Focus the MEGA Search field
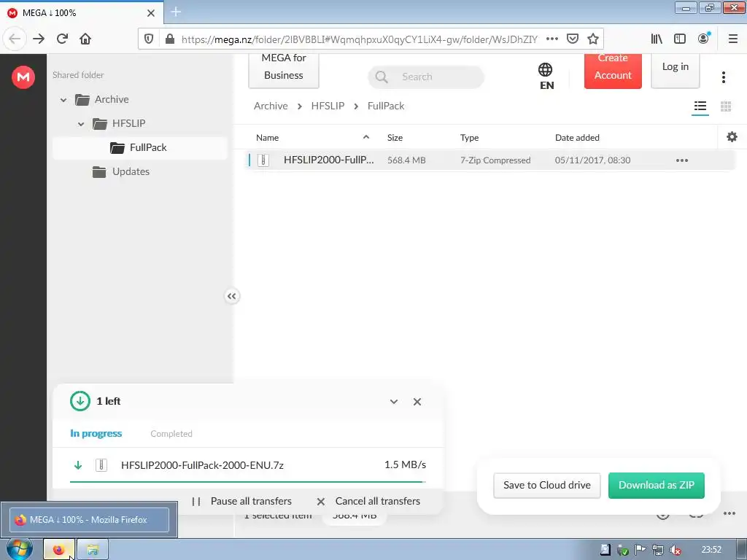The height and width of the screenshot is (560, 747). (426, 77)
